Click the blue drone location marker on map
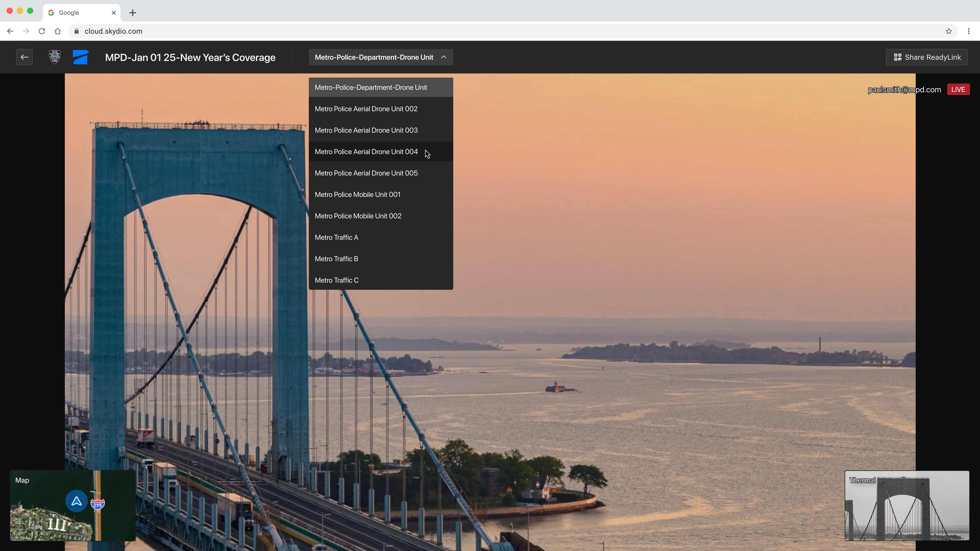The height and width of the screenshot is (551, 980). click(76, 501)
